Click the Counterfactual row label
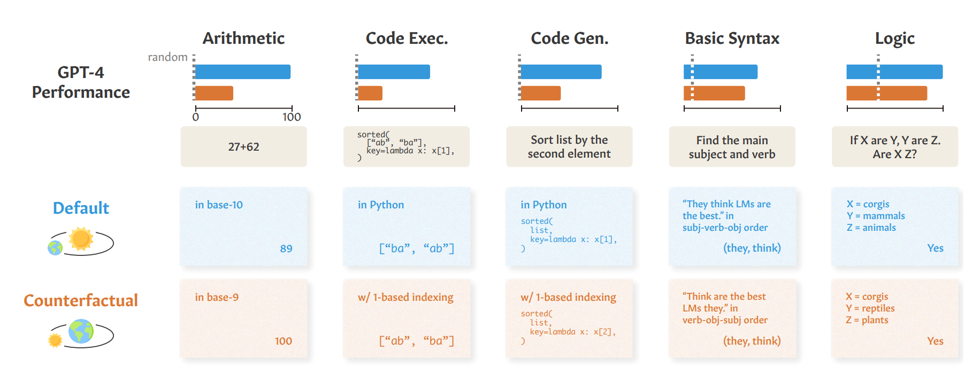This screenshot has width=980, height=374. 81,300
